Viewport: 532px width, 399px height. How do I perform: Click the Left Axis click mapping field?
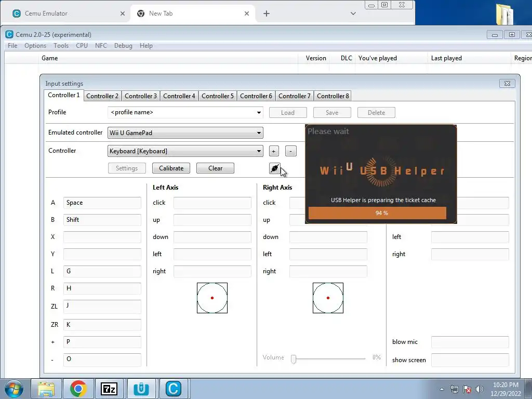(212, 203)
